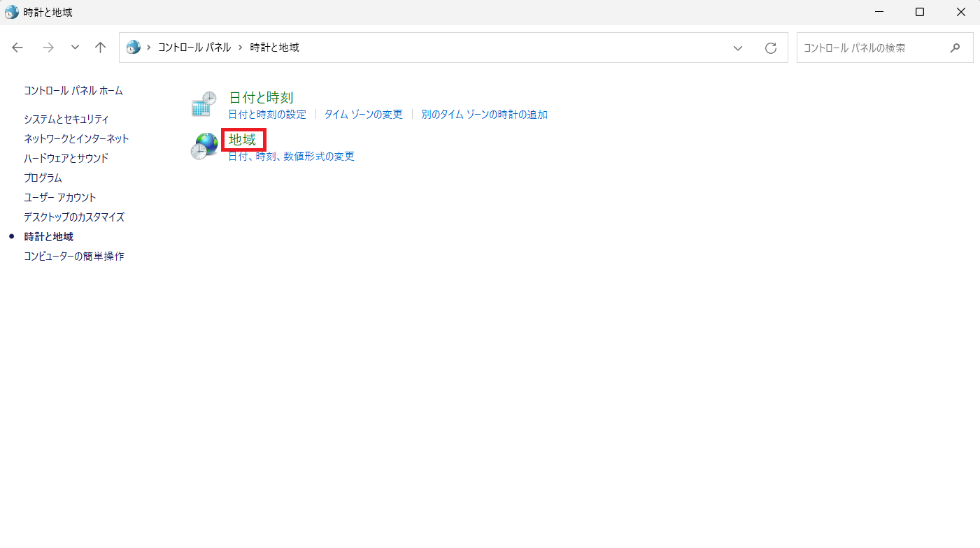Image resolution: width=980 pixels, height=548 pixels.
Task: Open the address bar dropdown chevron
Action: click(x=738, y=48)
